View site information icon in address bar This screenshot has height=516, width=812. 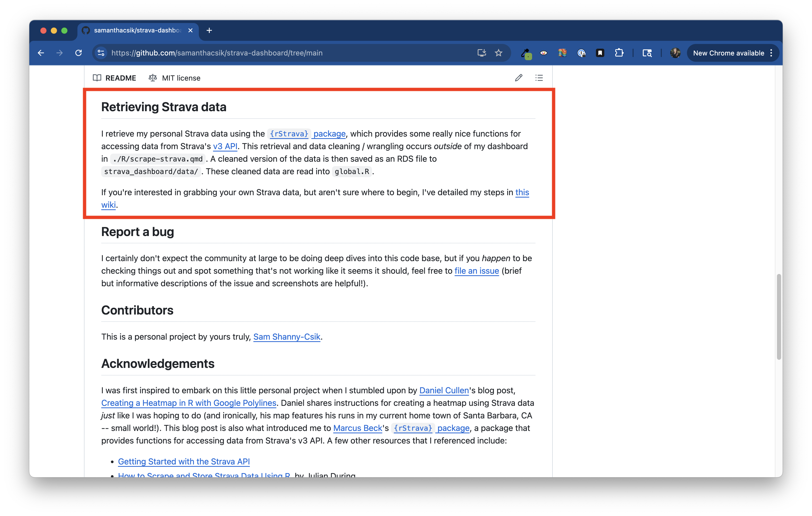click(101, 53)
